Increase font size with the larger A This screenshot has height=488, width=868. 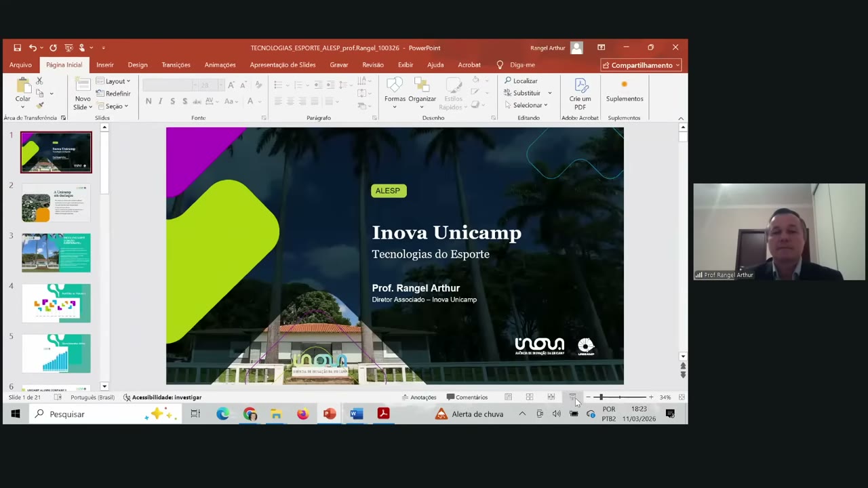(x=231, y=85)
